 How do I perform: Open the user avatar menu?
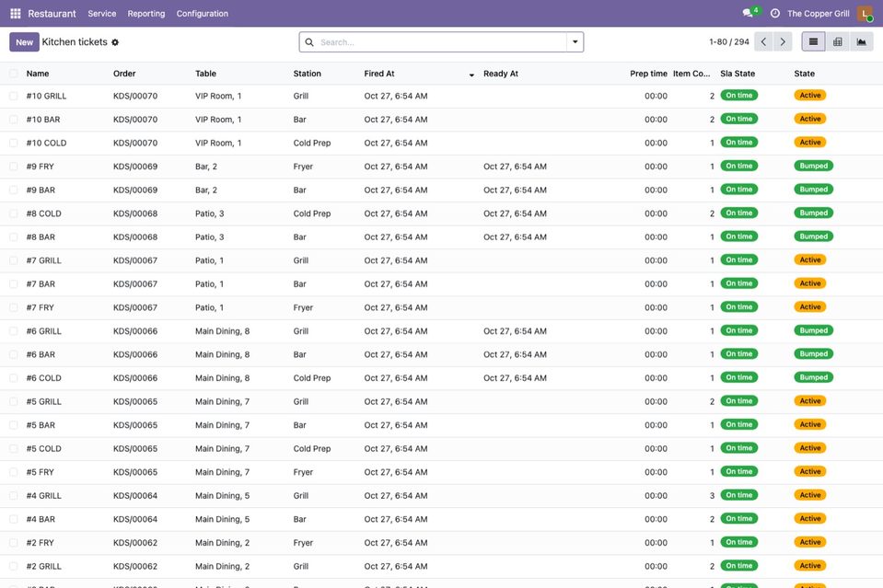coord(865,14)
